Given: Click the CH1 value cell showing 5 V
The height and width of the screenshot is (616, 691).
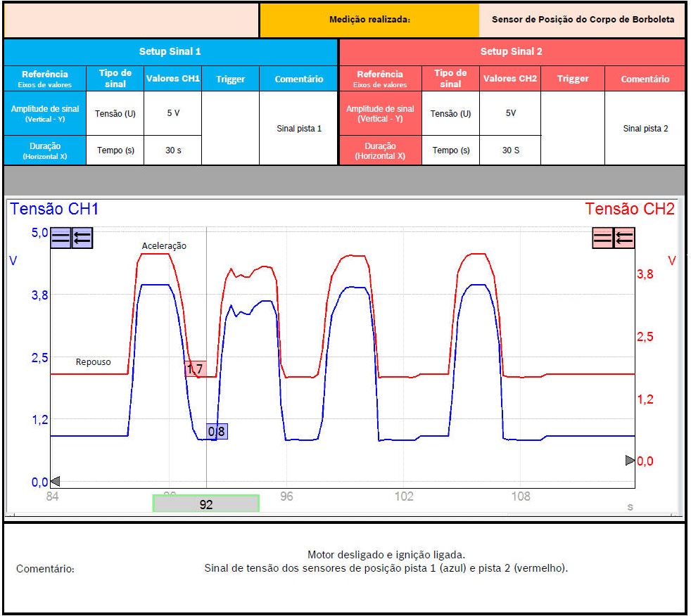Looking at the screenshot, I should pos(172,113).
